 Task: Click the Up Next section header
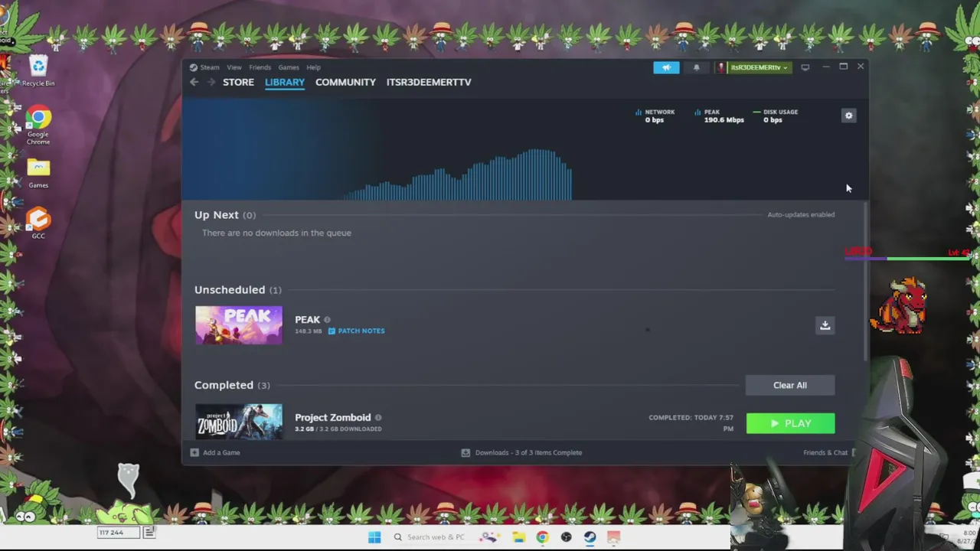[225, 215]
